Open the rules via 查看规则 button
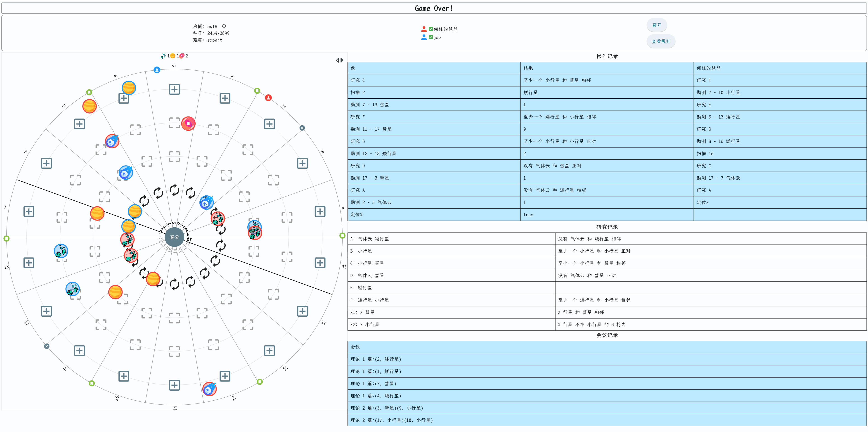Image resolution: width=868 pixels, height=432 pixels. coord(661,41)
